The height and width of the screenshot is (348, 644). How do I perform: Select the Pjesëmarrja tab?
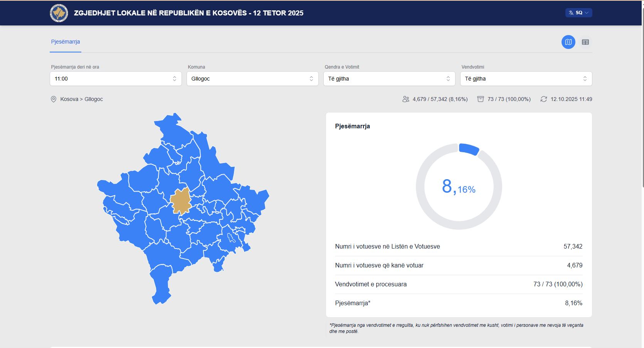coord(66,42)
